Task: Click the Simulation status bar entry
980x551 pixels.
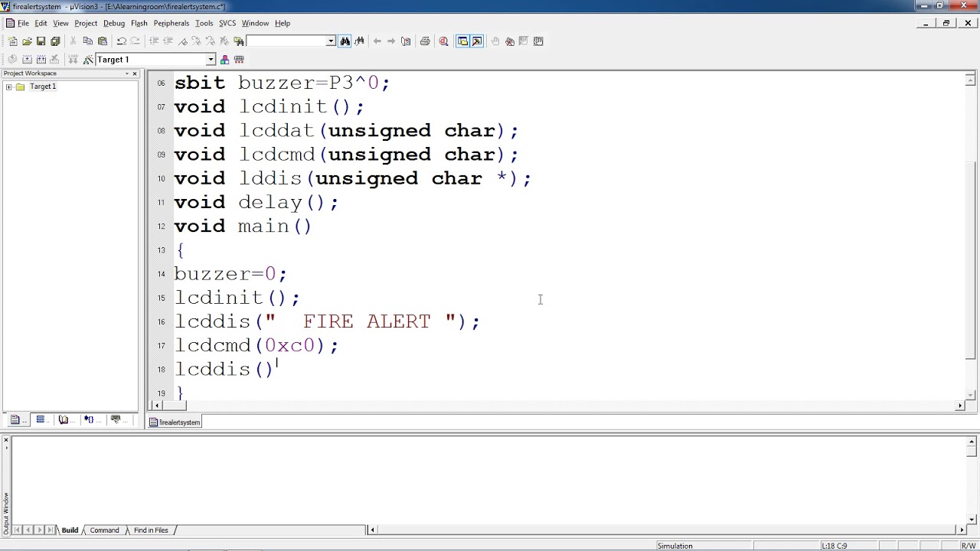Action: (x=675, y=546)
